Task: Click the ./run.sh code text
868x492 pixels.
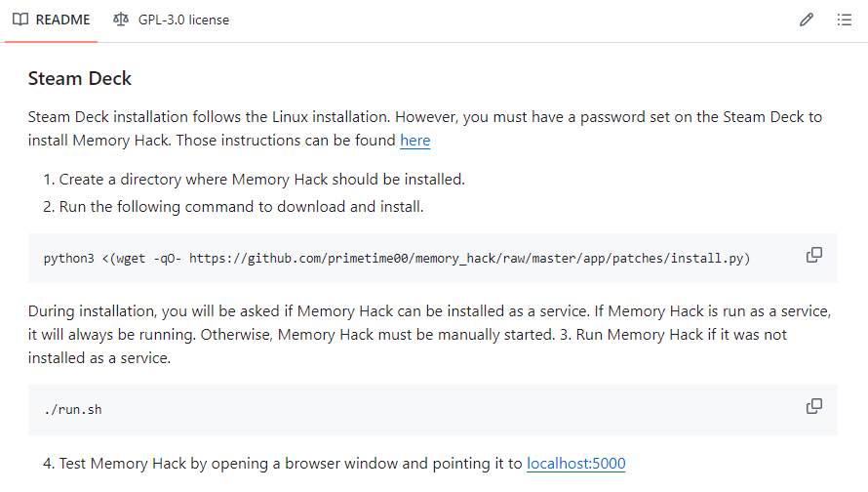Action: point(73,410)
